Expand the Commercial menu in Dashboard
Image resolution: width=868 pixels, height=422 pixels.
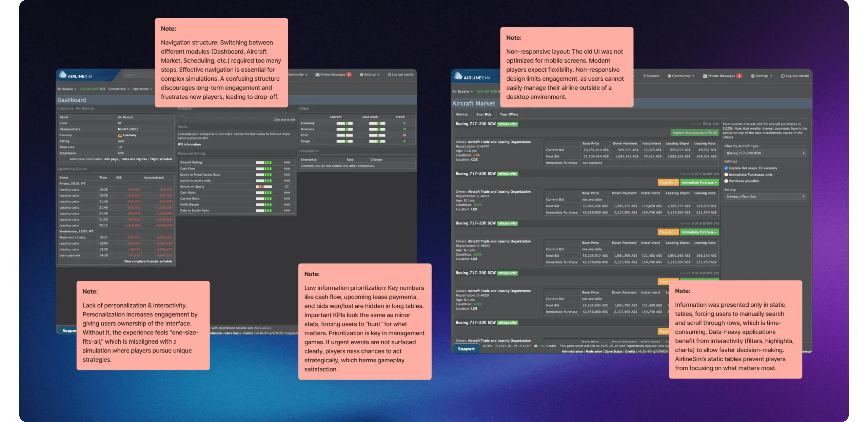(119, 89)
